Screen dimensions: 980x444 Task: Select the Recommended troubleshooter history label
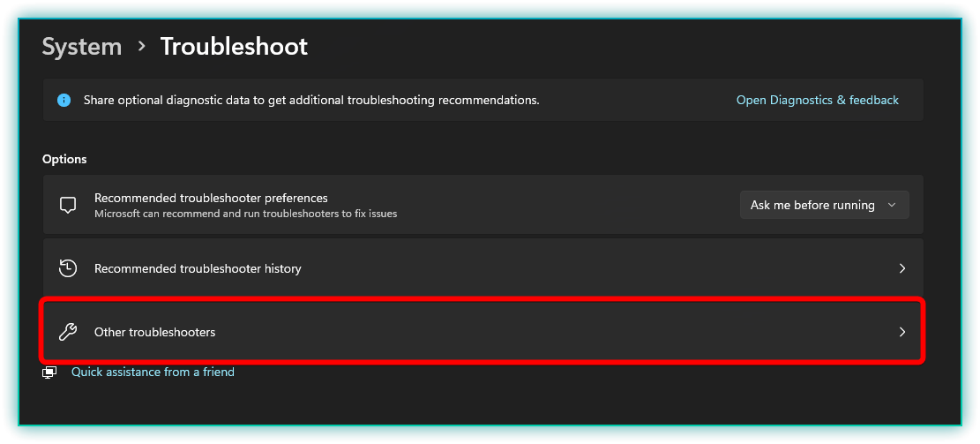pos(198,268)
